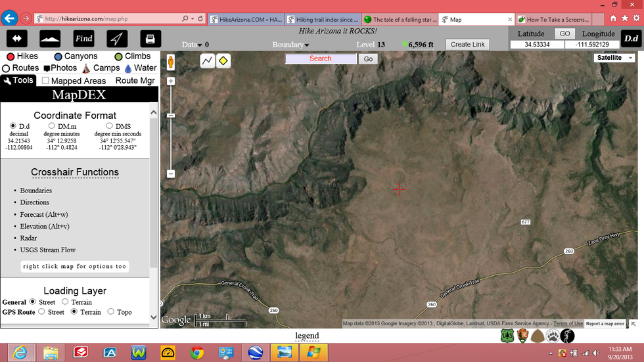
Task: Show hidden system tray icons
Action: coord(551,353)
